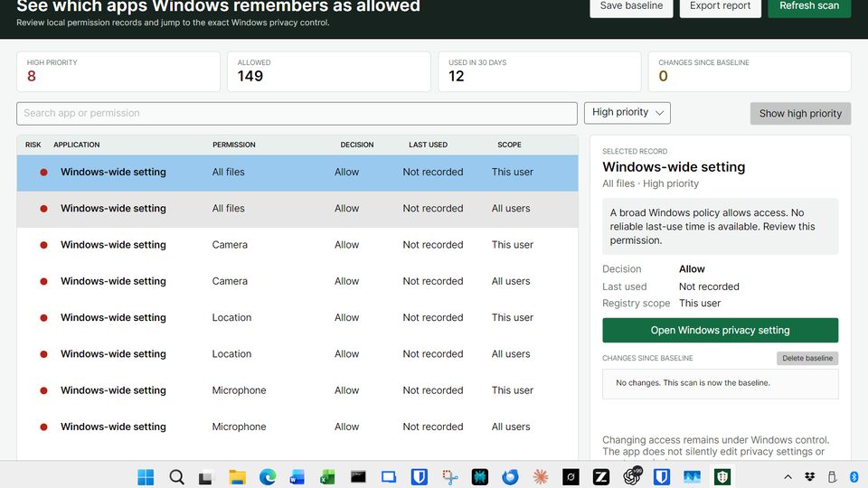Screen dimensions: 868x488
Task: Open the Terminal taskbar icon
Action: coord(358,476)
